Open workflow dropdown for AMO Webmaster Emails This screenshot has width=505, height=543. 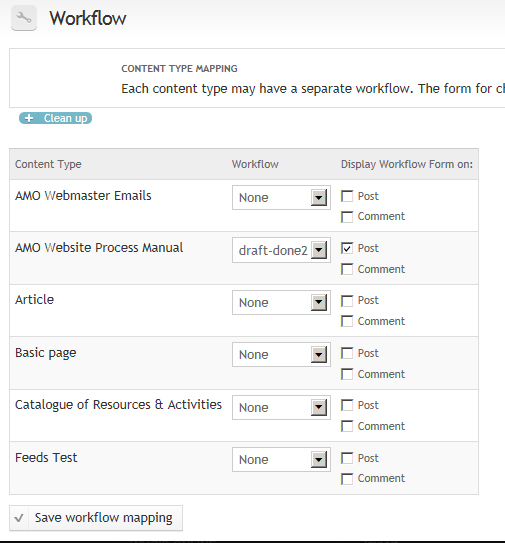pos(281,197)
